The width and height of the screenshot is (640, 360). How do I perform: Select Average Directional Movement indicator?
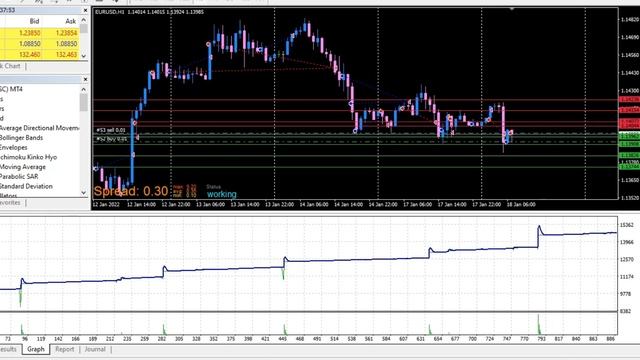(x=40, y=128)
